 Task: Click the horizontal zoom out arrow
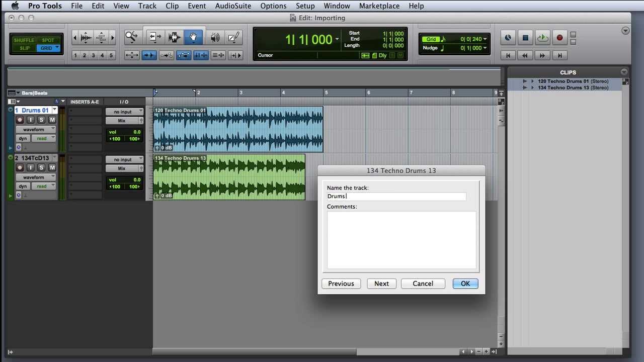point(75,37)
